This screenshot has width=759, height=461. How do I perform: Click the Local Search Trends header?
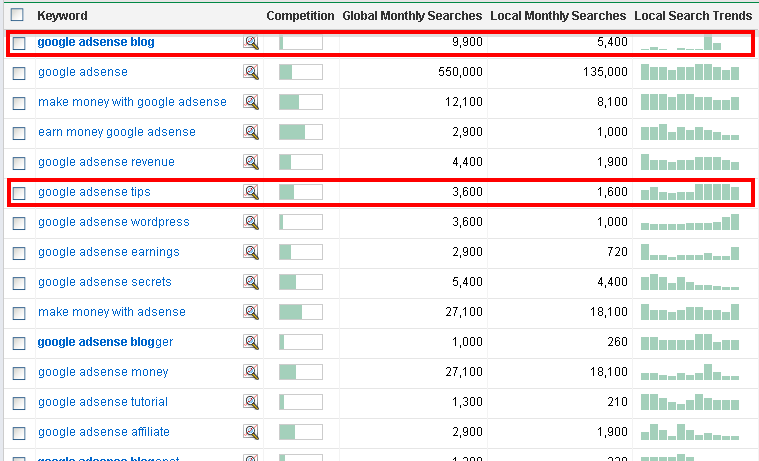coord(693,16)
